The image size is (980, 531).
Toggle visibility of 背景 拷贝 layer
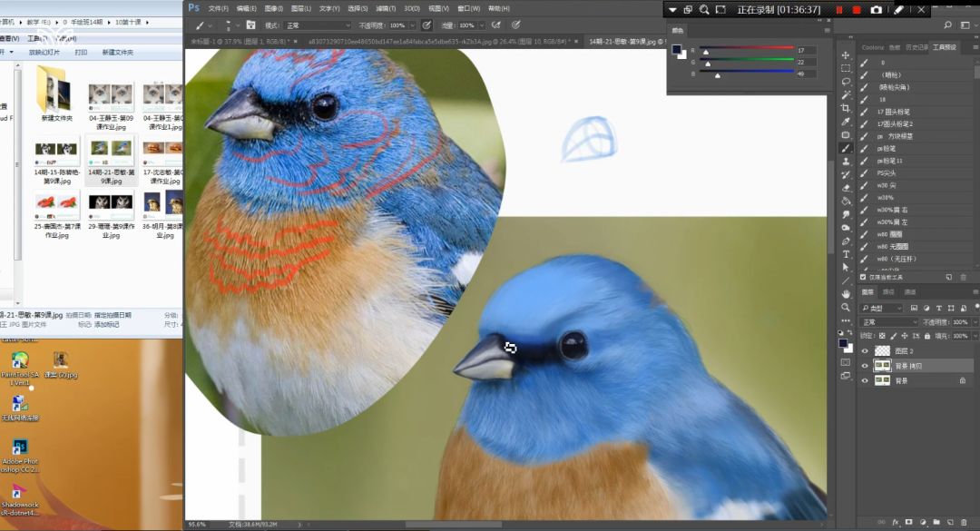click(x=864, y=366)
